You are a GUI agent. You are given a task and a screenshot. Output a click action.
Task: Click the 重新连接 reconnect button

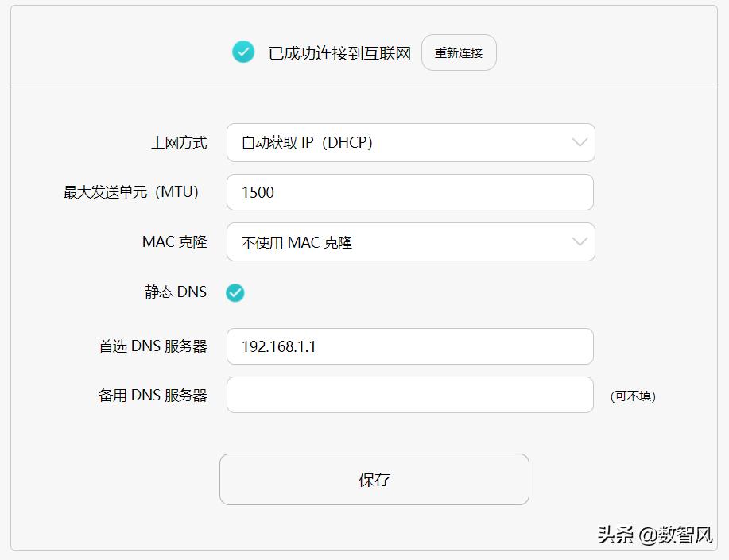459,52
